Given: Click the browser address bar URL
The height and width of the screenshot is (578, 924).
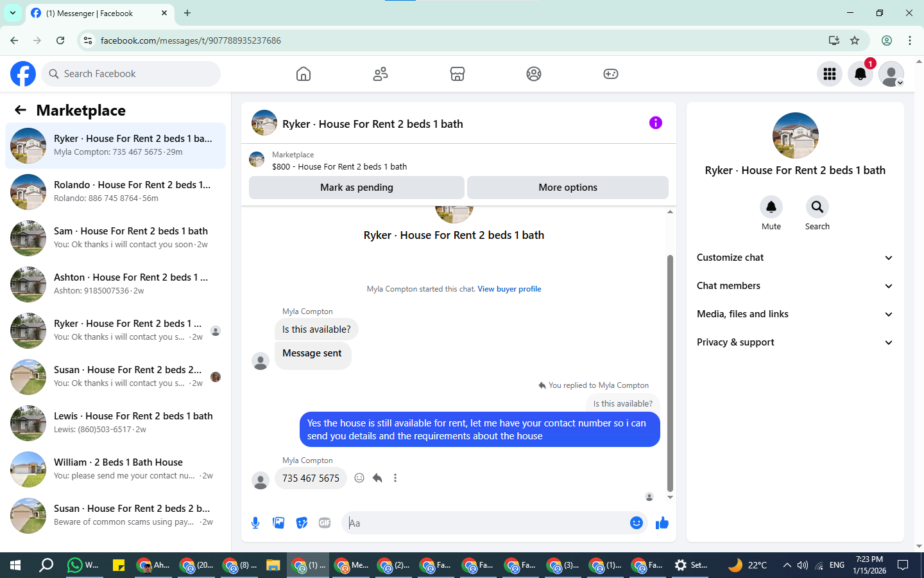Looking at the screenshot, I should pyautogui.click(x=191, y=40).
